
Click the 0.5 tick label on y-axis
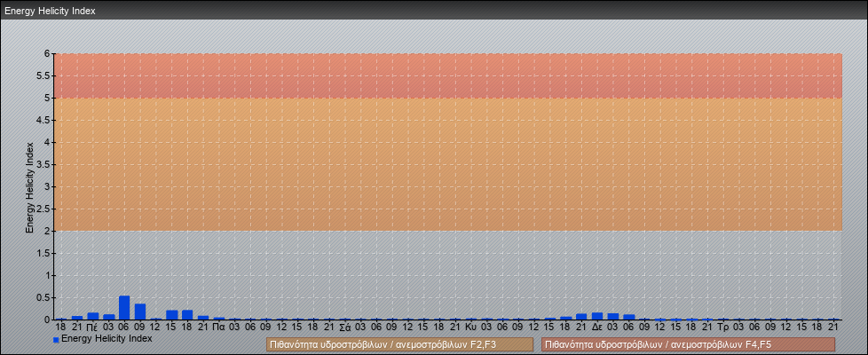pos(43,297)
